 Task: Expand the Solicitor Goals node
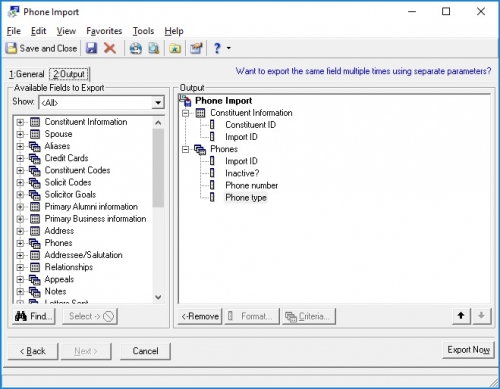[x=20, y=195]
